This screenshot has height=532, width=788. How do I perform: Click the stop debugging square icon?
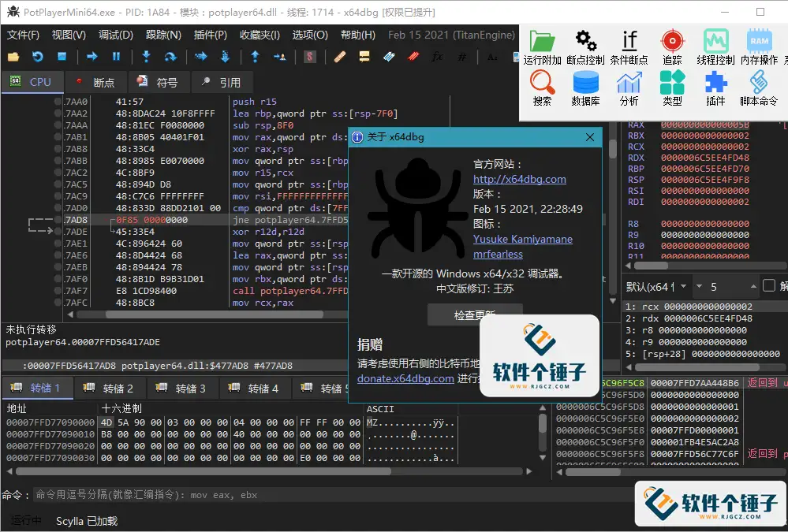tap(62, 57)
